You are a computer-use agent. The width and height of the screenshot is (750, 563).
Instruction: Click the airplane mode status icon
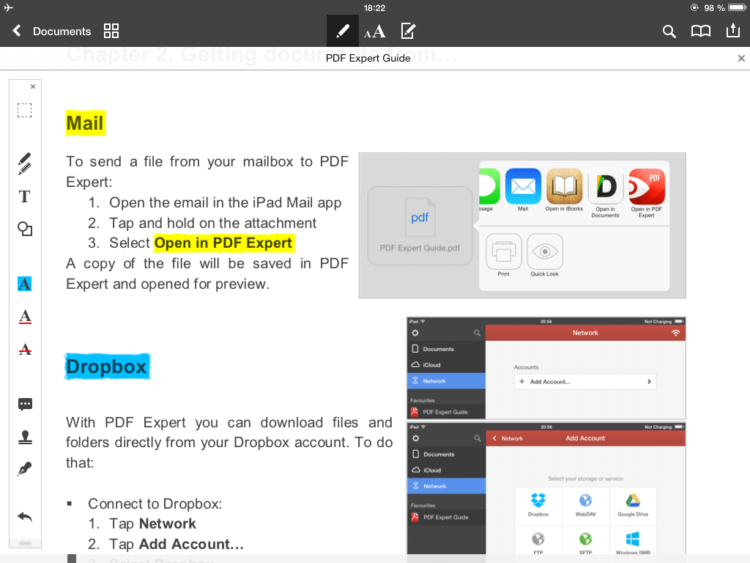point(8,8)
